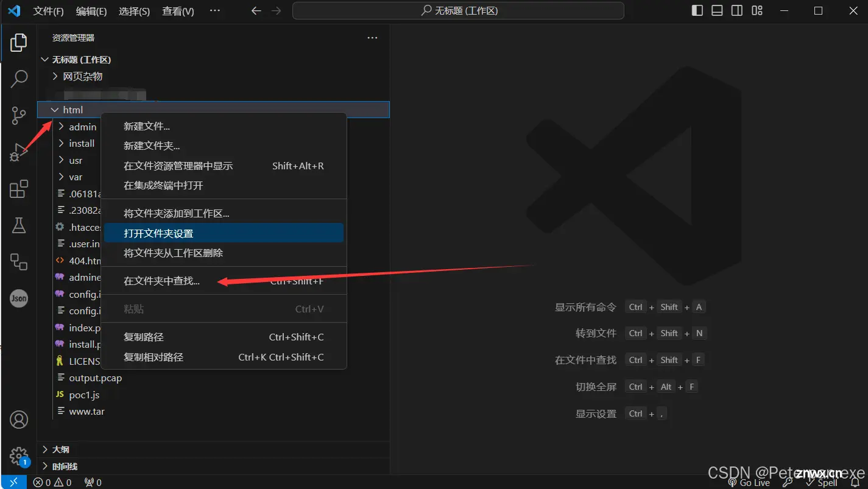Open the Remote Explorer activity icon

click(x=19, y=262)
